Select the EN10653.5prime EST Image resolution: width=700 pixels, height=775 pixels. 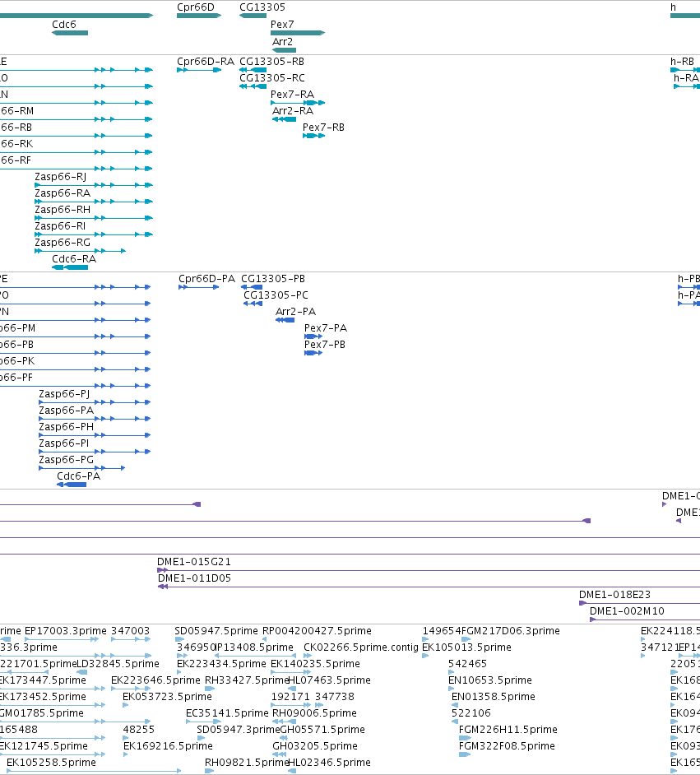451,689
